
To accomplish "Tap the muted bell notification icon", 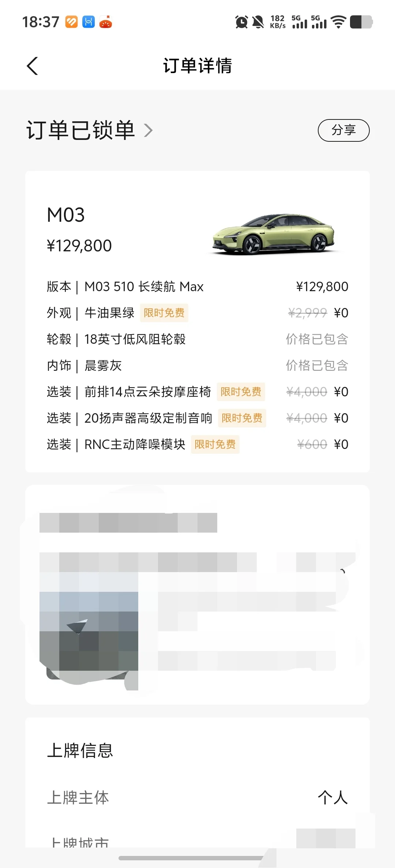I will pyautogui.click(x=258, y=22).
